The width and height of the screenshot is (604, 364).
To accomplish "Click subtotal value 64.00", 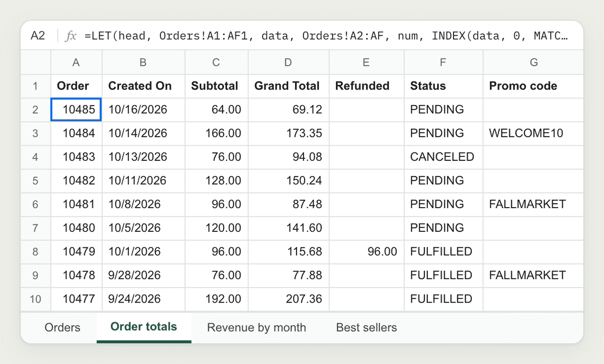I will 216,110.
